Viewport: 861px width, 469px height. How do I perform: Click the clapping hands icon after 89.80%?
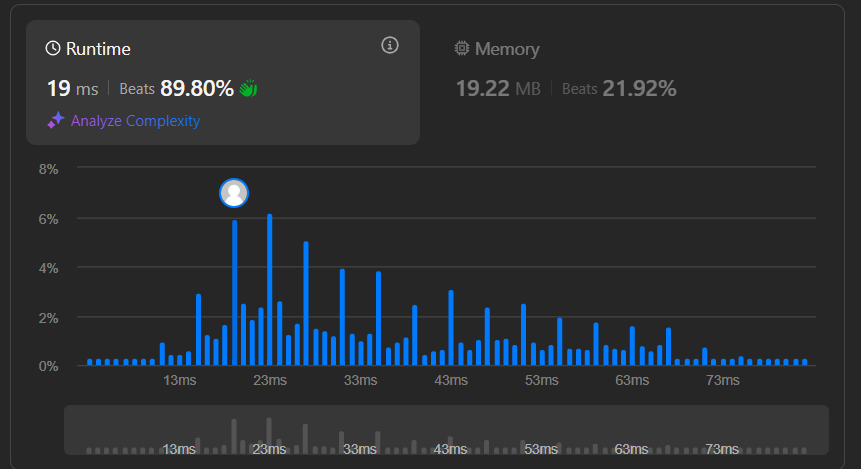pyautogui.click(x=249, y=89)
